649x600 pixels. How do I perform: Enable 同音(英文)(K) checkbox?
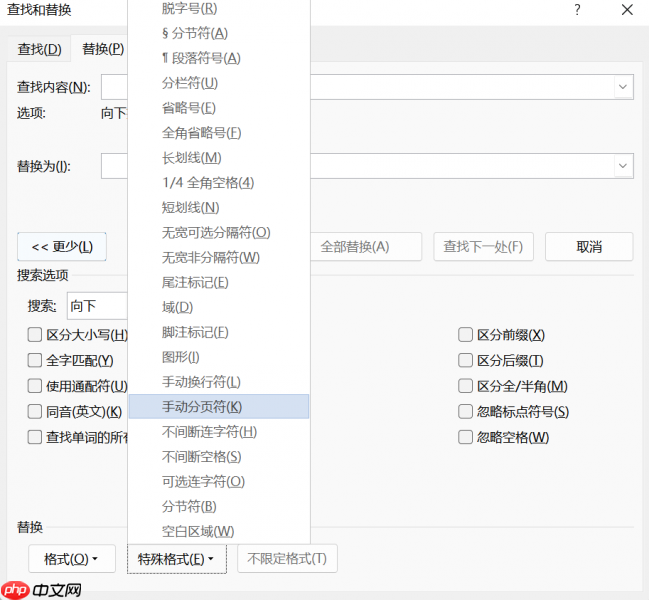(x=35, y=411)
